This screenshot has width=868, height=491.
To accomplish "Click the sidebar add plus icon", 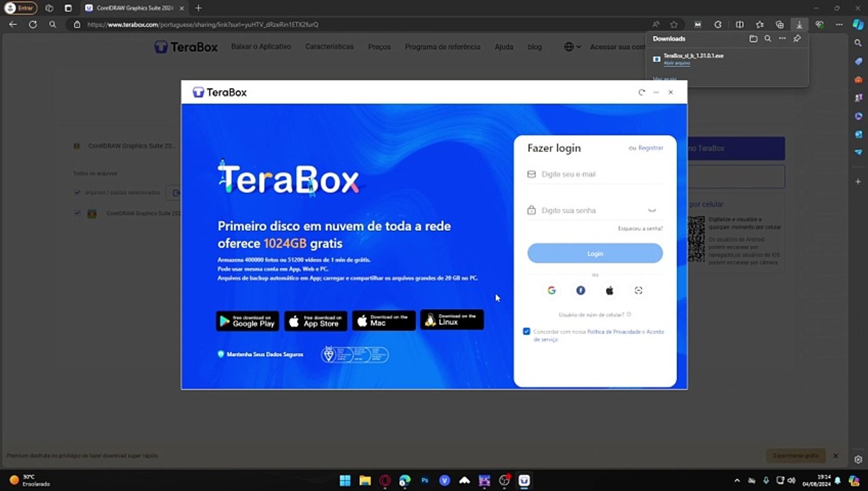I will pos(858,182).
